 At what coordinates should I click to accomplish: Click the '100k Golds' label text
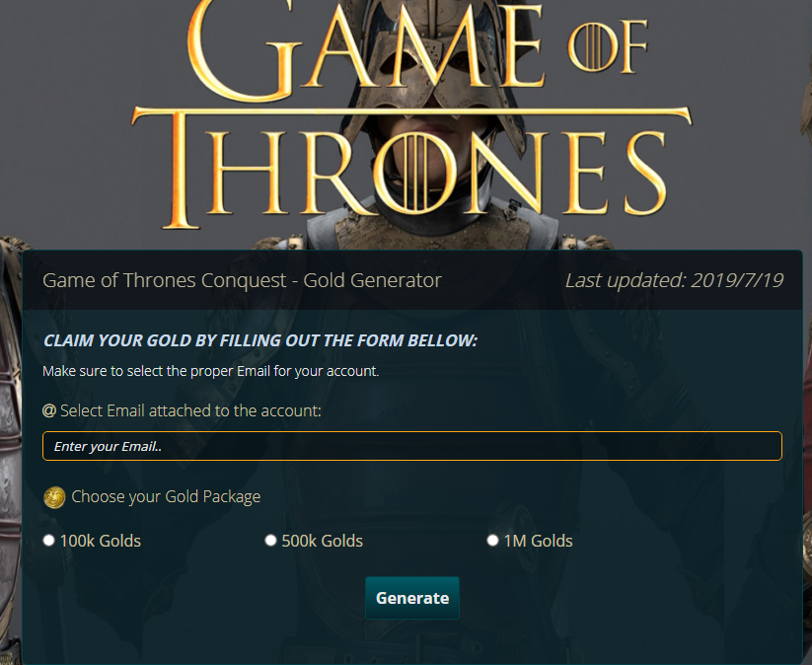pos(101,541)
